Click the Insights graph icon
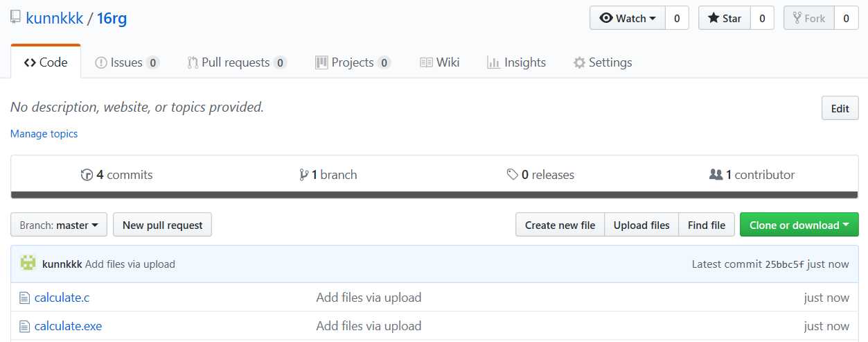Image resolution: width=868 pixels, height=342 pixels. 494,62
